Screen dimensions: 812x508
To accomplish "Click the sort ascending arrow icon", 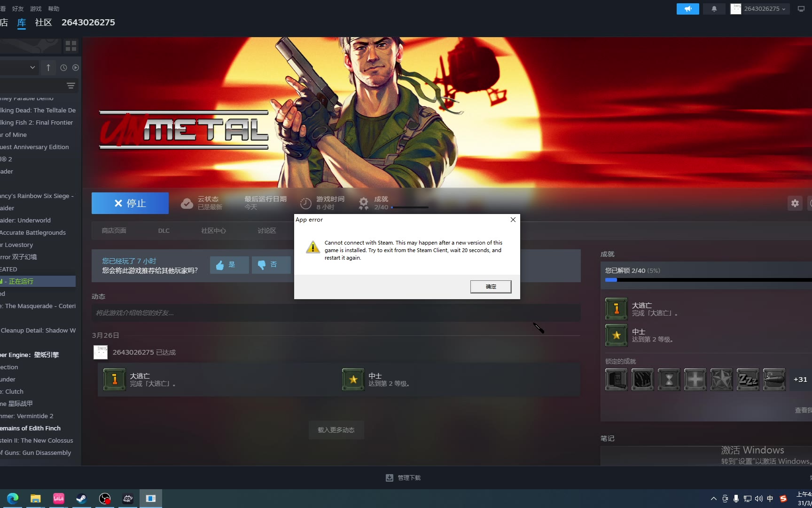I will click(48, 68).
